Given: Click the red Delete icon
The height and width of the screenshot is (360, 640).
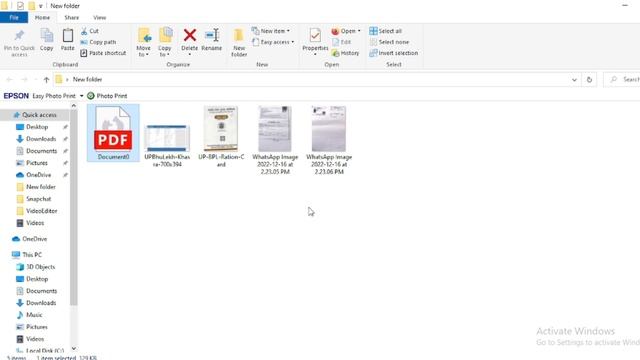Looking at the screenshot, I should [x=190, y=35].
